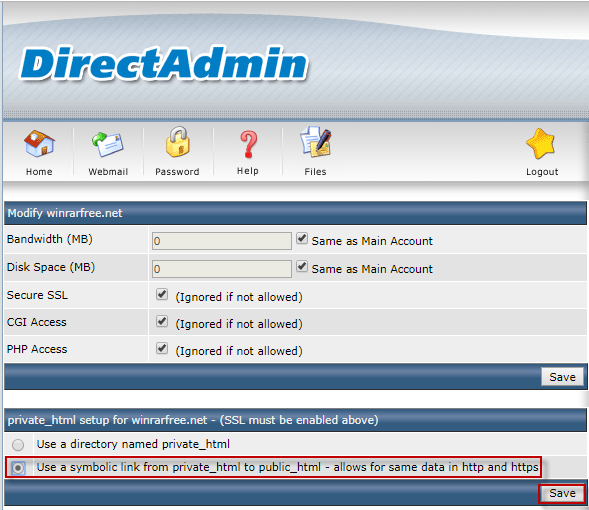Click the Files text label
Viewport: 589px width, 510px height.
pos(315,172)
